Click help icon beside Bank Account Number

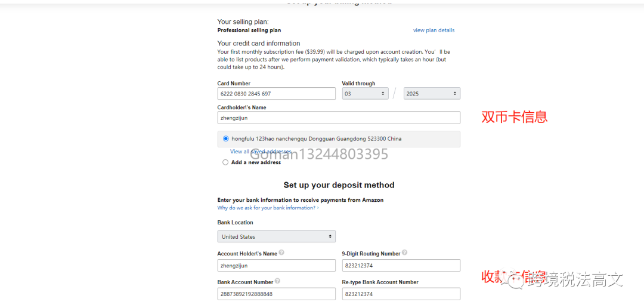277,281
